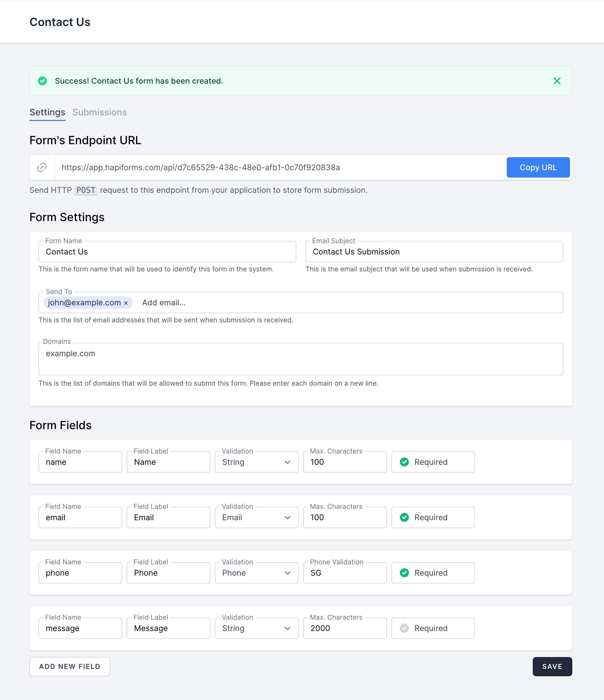Click the green success checkmark icon
This screenshot has width=604, height=700.
click(x=43, y=81)
